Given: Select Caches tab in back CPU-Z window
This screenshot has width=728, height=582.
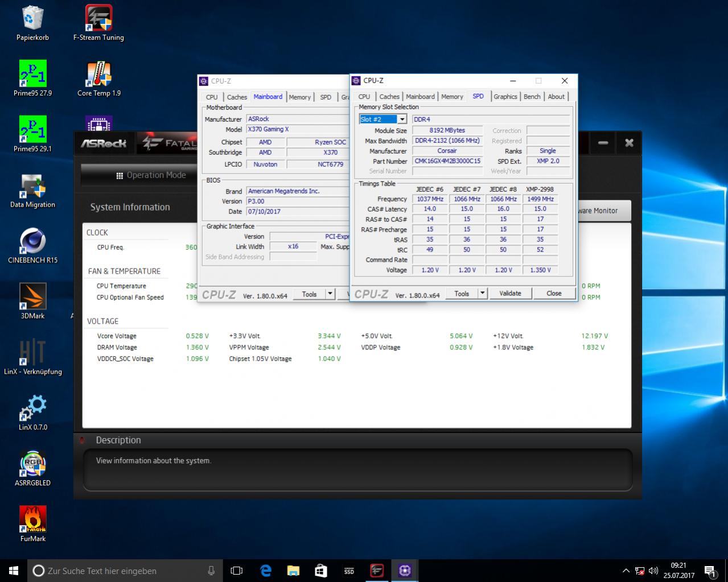Looking at the screenshot, I should [237, 97].
